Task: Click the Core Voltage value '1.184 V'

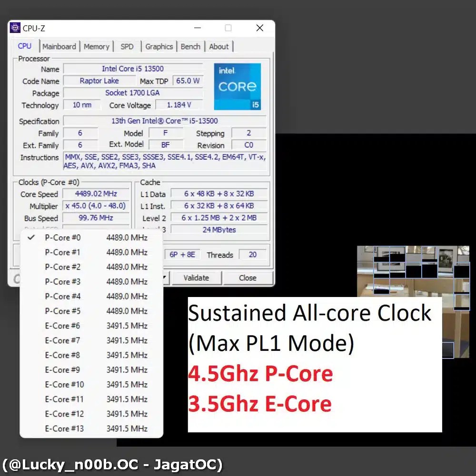Action: point(179,105)
